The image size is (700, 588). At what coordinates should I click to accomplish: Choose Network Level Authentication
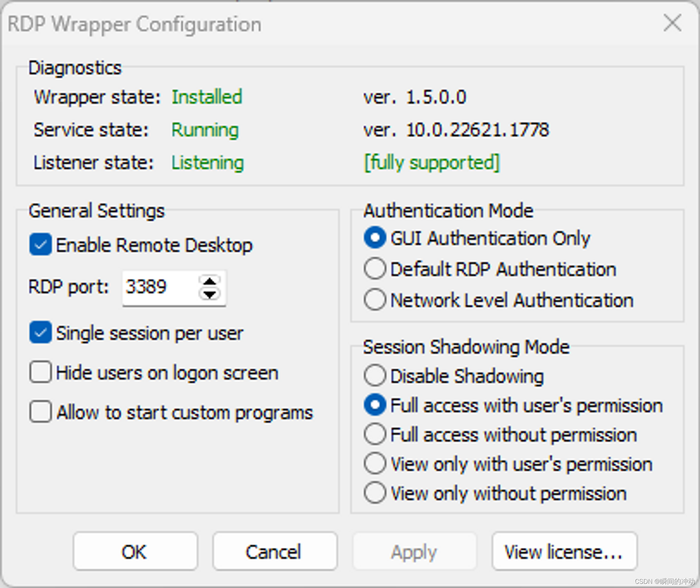click(375, 300)
